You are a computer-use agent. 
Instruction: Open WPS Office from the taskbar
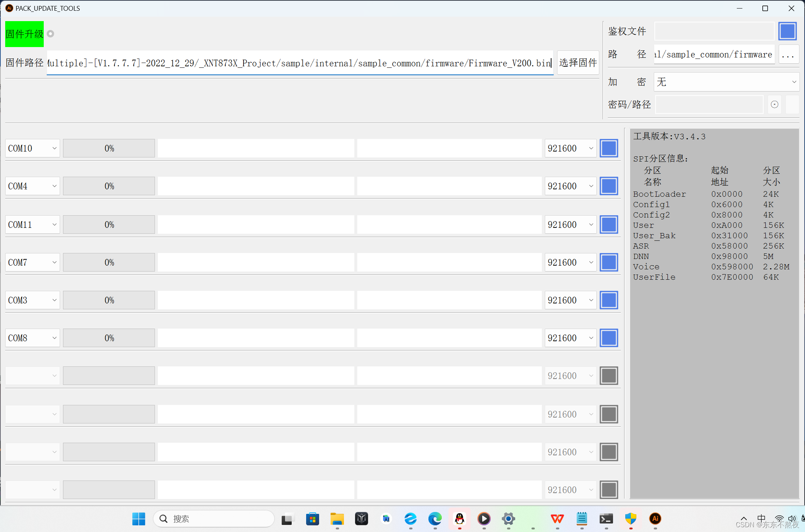click(557, 519)
